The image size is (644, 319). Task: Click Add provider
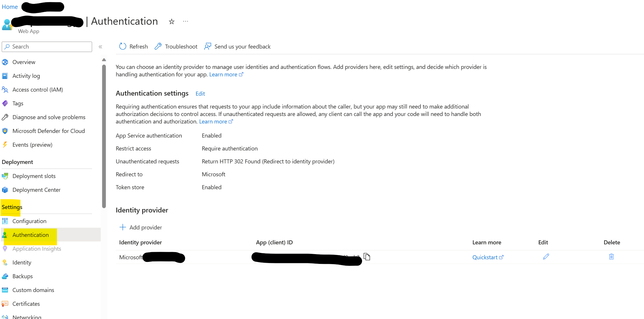tap(141, 227)
